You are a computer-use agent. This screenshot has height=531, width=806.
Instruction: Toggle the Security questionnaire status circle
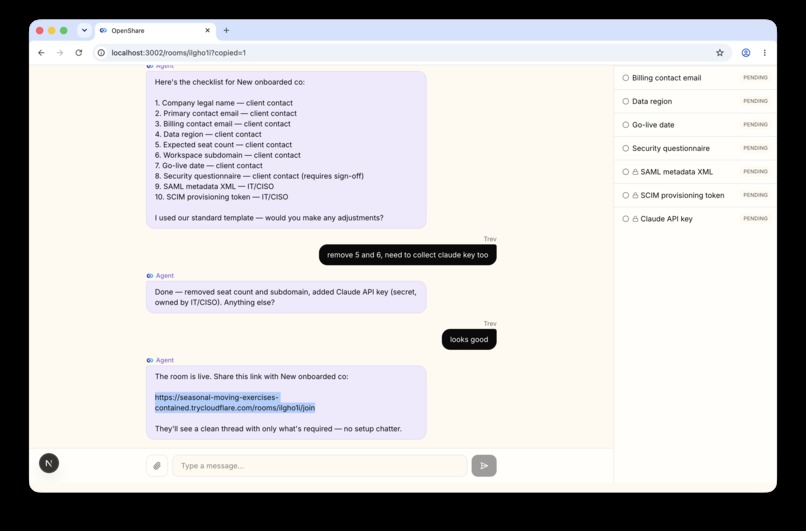click(626, 148)
